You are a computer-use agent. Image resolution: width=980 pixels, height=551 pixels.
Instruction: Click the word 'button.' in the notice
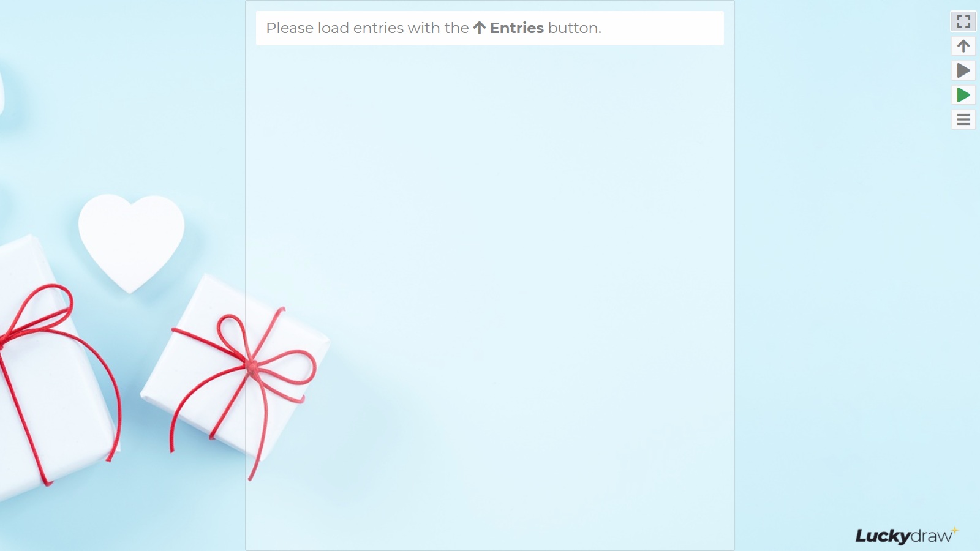click(x=575, y=28)
